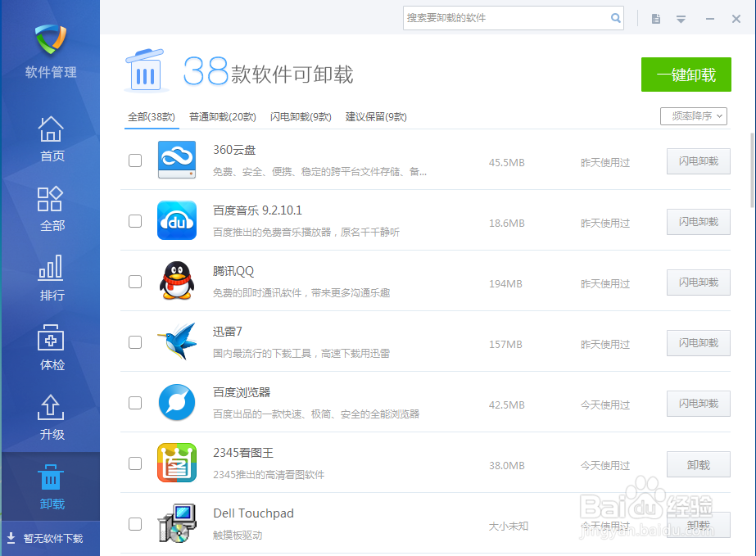Click the Dell Touchpad installer icon

(177, 523)
